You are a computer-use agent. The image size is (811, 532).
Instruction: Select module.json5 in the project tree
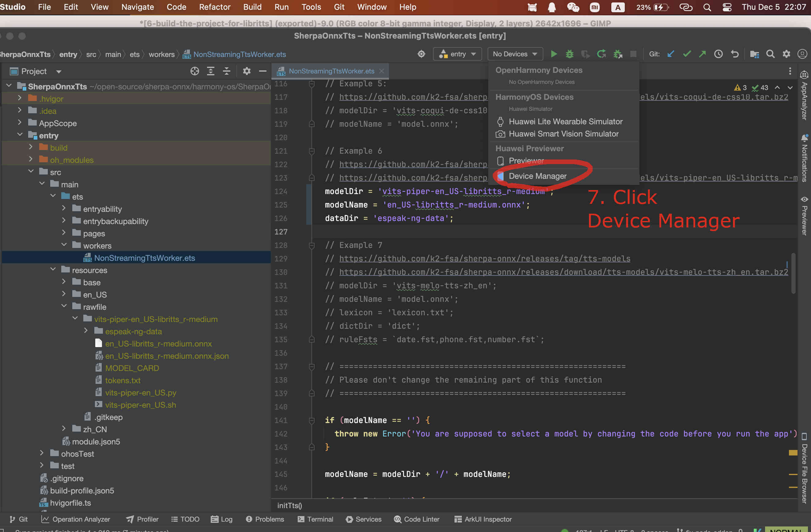pyautogui.click(x=96, y=441)
